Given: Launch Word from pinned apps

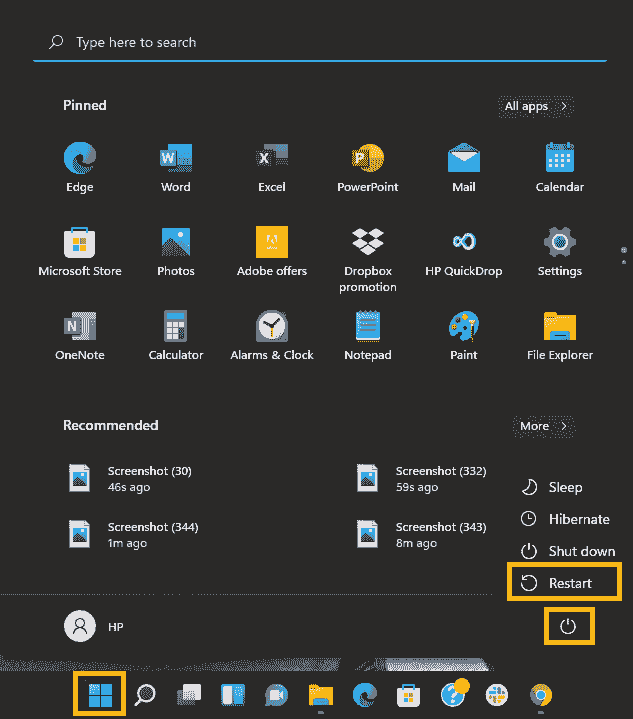Looking at the screenshot, I should (x=176, y=160).
